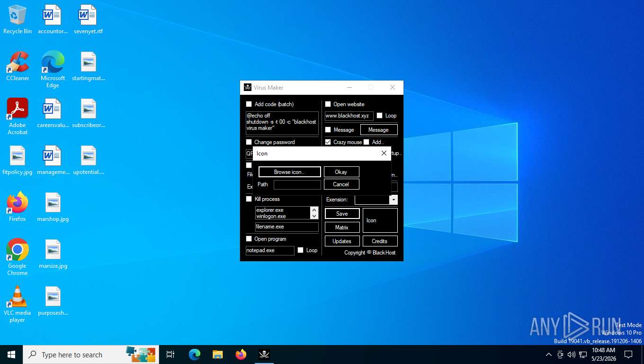Image resolution: width=644 pixels, height=364 pixels.
Task: Enable the Open website checkbox
Action: coord(328,104)
